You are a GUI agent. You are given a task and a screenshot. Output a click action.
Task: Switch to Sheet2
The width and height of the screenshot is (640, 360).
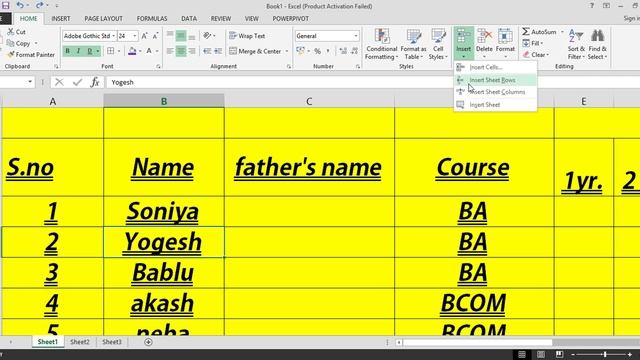[80, 342]
